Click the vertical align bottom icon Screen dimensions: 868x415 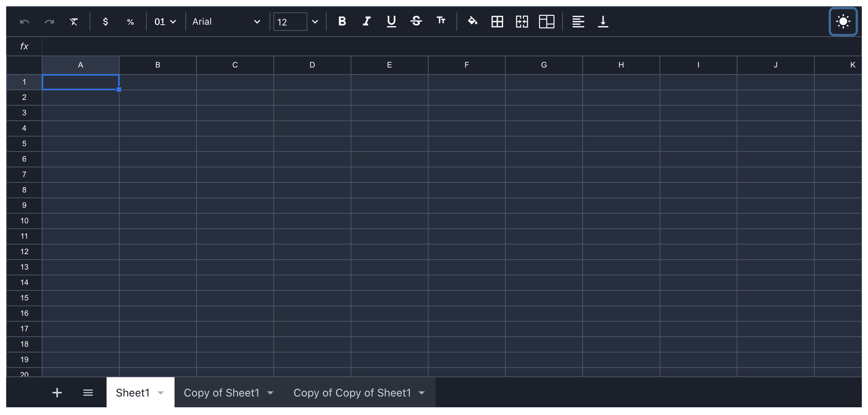tap(603, 22)
